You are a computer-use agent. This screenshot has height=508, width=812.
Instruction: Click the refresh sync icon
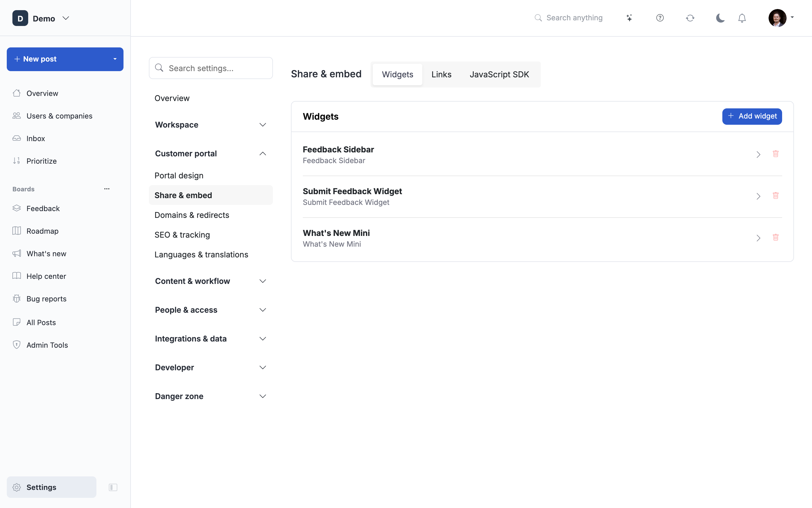(690, 18)
